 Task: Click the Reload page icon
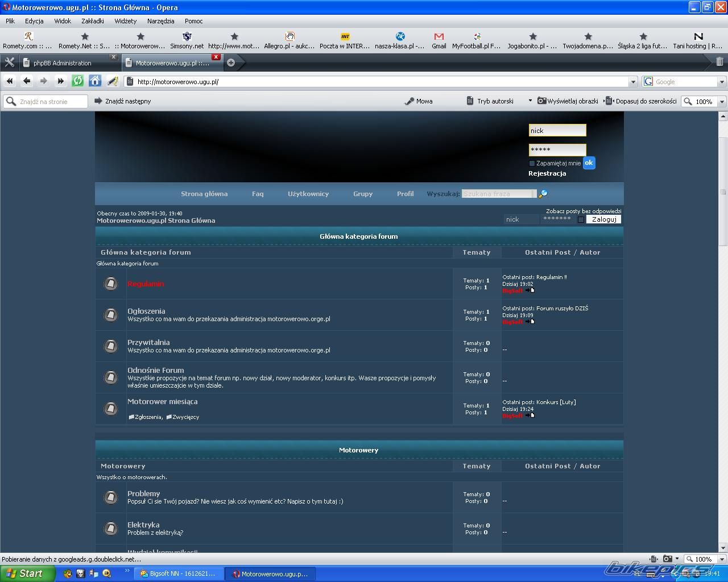click(78, 81)
